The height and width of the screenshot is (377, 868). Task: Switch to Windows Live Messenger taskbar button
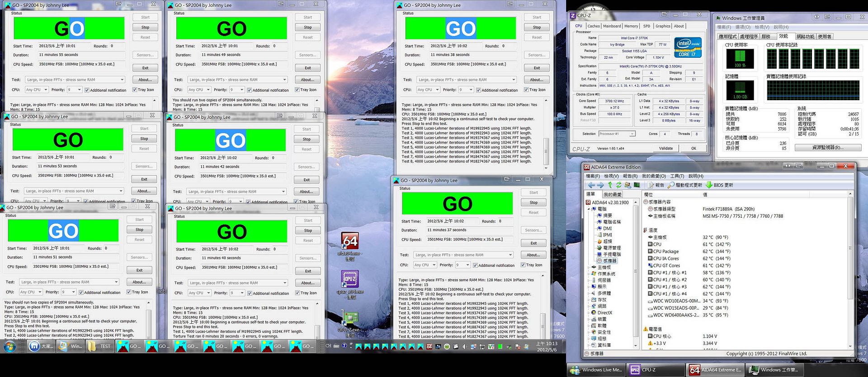pos(597,370)
